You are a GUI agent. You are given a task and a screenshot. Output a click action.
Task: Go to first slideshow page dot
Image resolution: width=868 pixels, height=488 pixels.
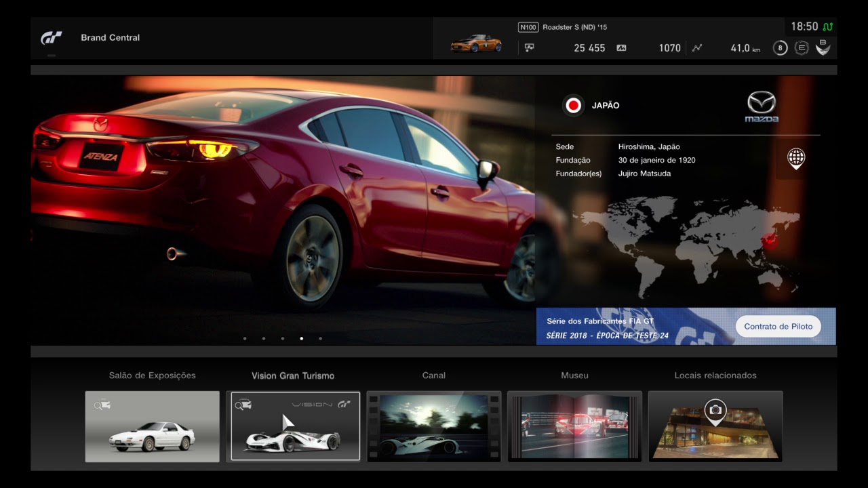pyautogui.click(x=244, y=338)
